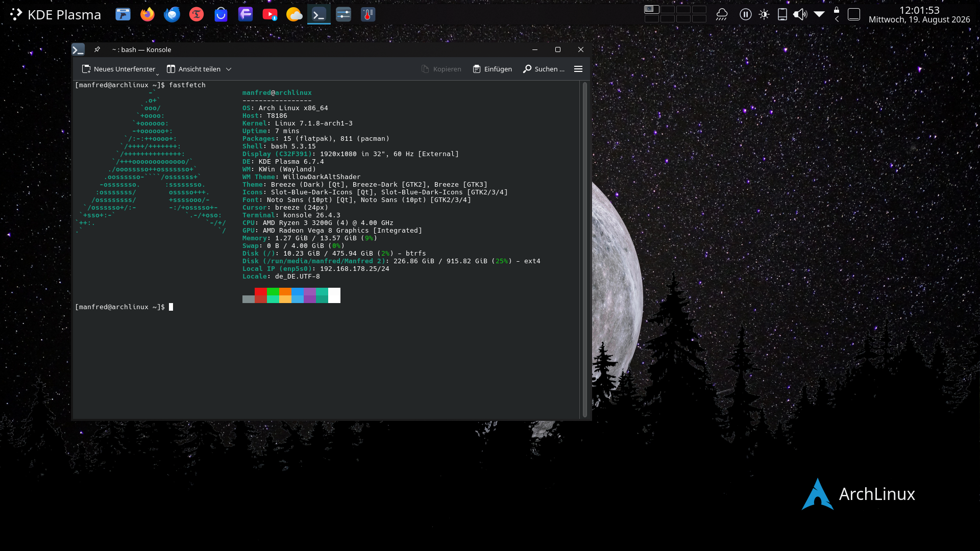980x551 pixels.
Task: Click the 'fastfetch' command text
Action: pyautogui.click(x=187, y=85)
